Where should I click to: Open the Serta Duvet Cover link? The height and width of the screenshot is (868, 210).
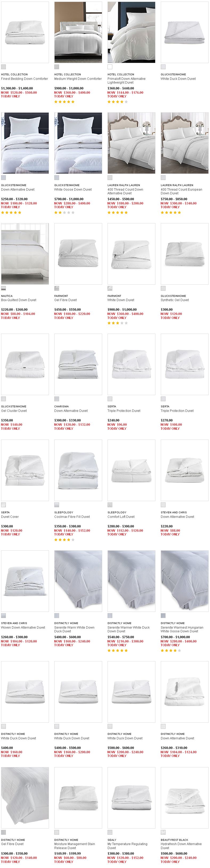[10, 517]
